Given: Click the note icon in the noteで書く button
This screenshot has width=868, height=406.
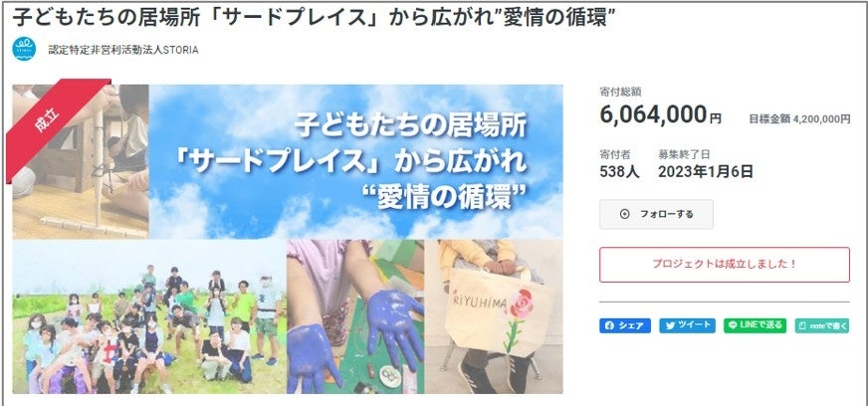Looking at the screenshot, I should click(x=802, y=325).
